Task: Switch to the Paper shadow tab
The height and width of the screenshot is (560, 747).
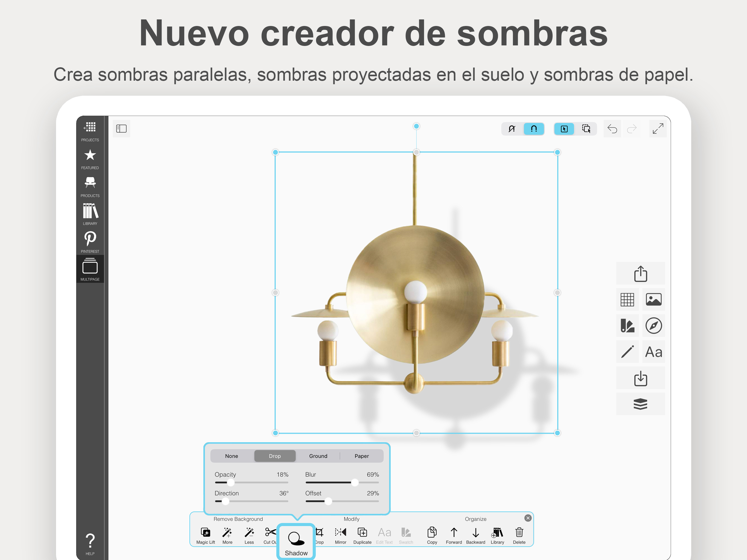Action: click(x=361, y=456)
